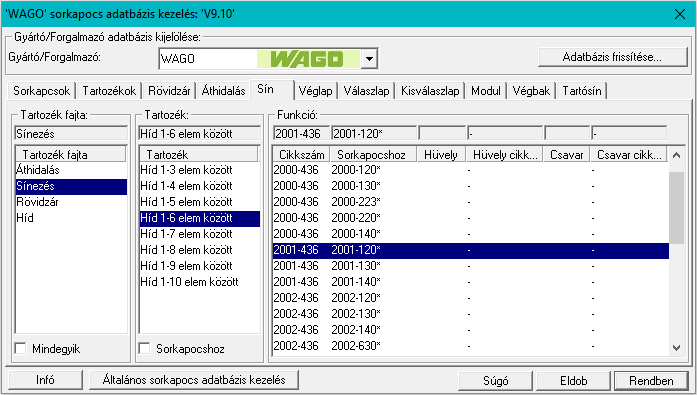
Task: Select row with 2000-130* sorkapocs
Action: click(x=470, y=186)
